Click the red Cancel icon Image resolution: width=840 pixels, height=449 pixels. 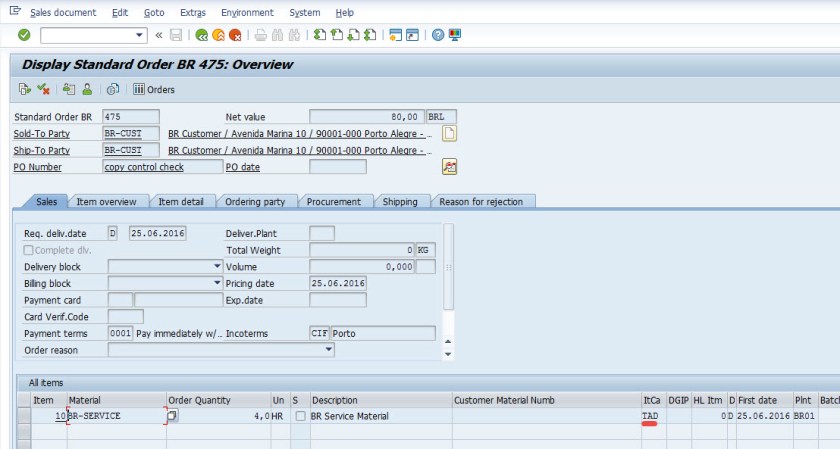(x=235, y=35)
